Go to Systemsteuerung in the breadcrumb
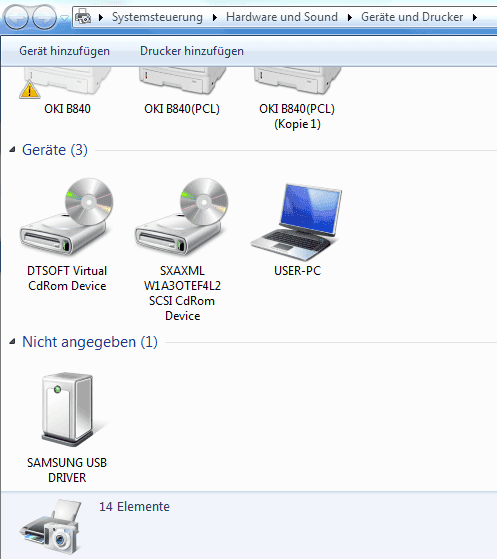The width and height of the screenshot is (497, 559). pos(157,17)
